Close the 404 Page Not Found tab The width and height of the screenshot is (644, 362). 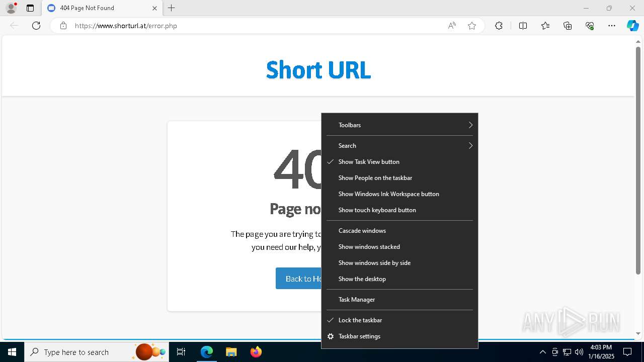154,8
